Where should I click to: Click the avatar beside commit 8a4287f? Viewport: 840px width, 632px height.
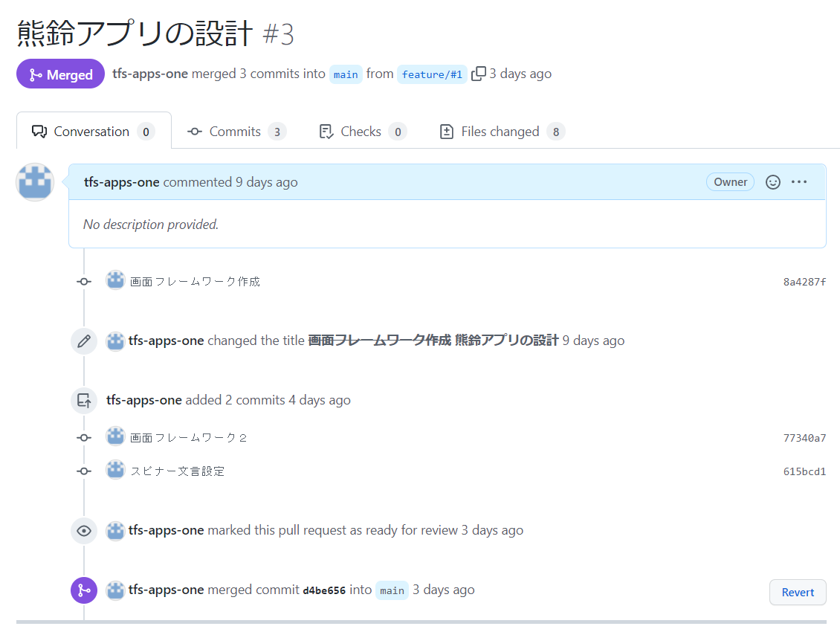[x=115, y=280]
